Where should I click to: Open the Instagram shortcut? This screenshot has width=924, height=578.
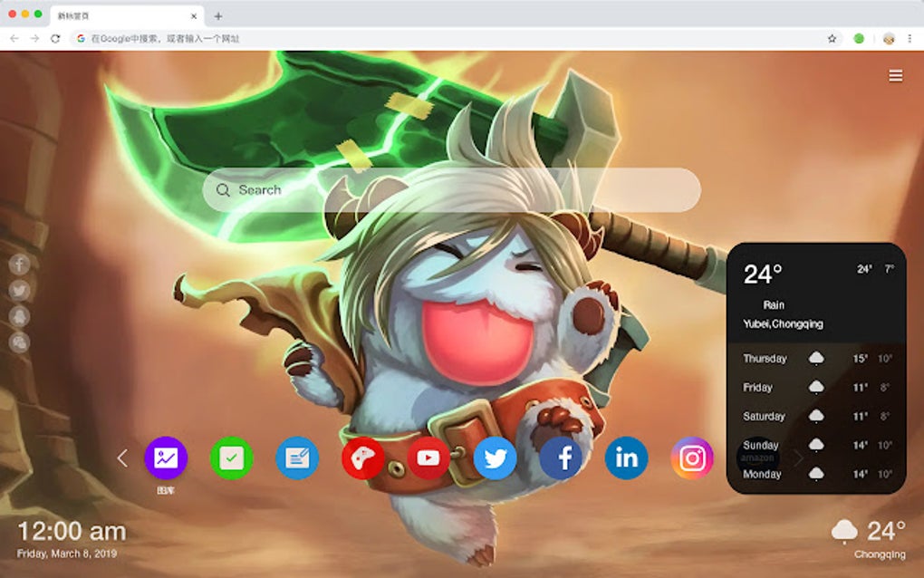(692, 458)
